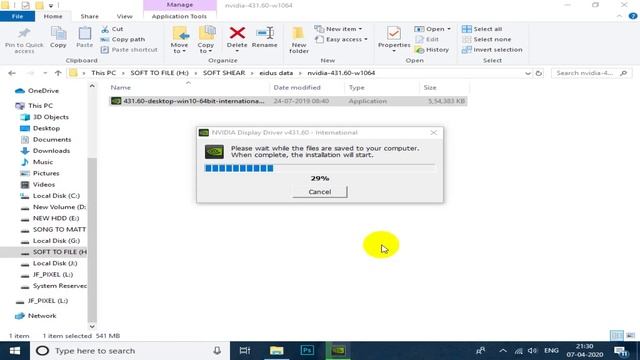Open file Properties
Viewport: 640px width, 360px height.
(394, 40)
